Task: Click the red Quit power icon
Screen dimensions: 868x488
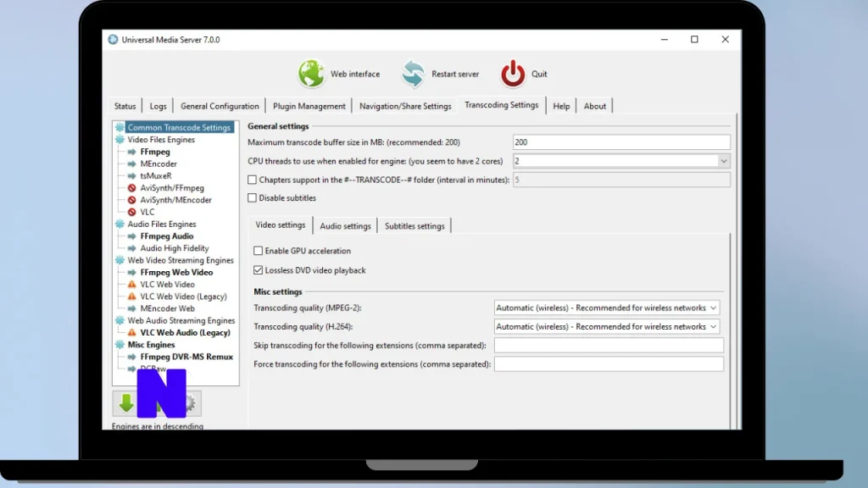Action: pyautogui.click(x=513, y=74)
